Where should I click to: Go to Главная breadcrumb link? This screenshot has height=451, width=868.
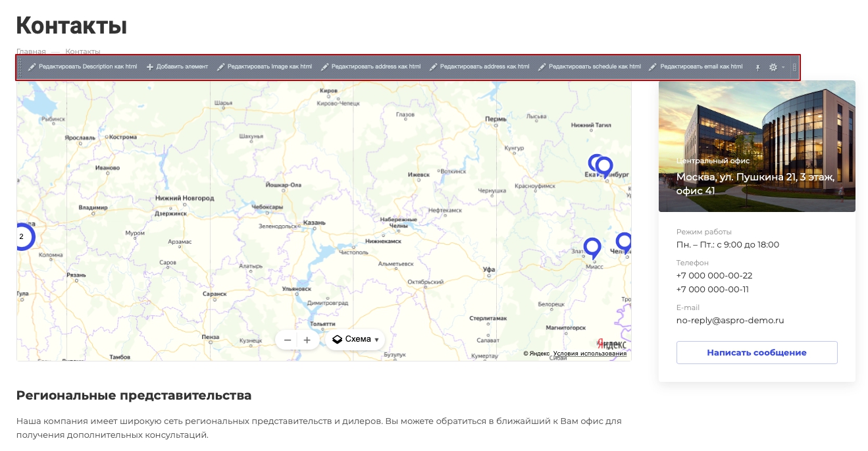31,51
